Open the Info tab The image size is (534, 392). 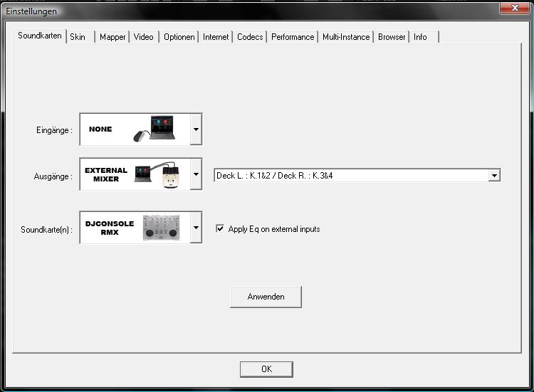(424, 37)
